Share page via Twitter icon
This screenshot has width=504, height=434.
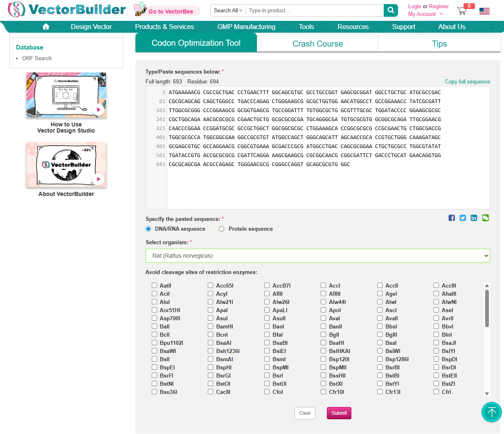point(463,218)
